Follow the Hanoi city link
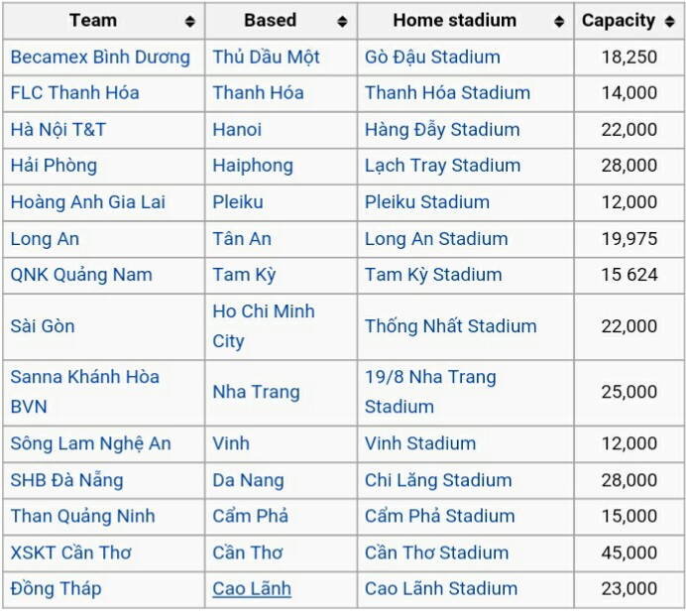 click(x=237, y=130)
